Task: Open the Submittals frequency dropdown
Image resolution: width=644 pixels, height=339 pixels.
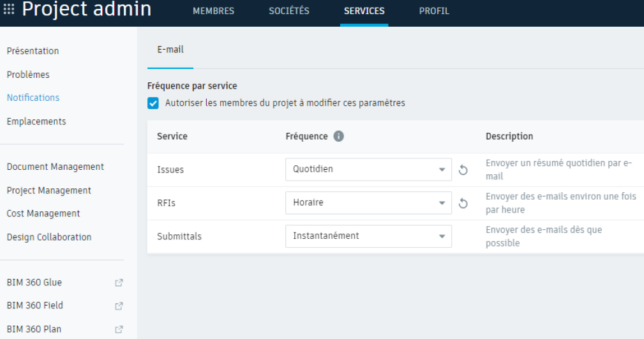Action: [368, 236]
